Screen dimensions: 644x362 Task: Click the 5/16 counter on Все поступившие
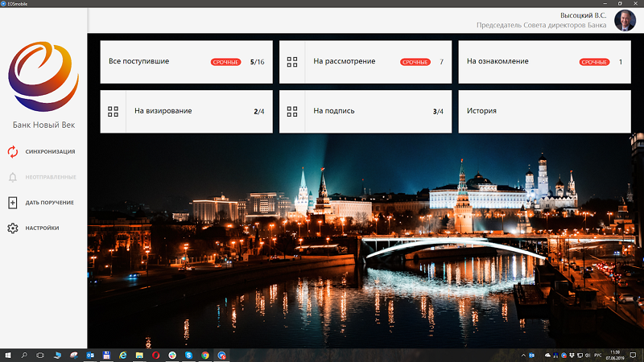point(257,62)
